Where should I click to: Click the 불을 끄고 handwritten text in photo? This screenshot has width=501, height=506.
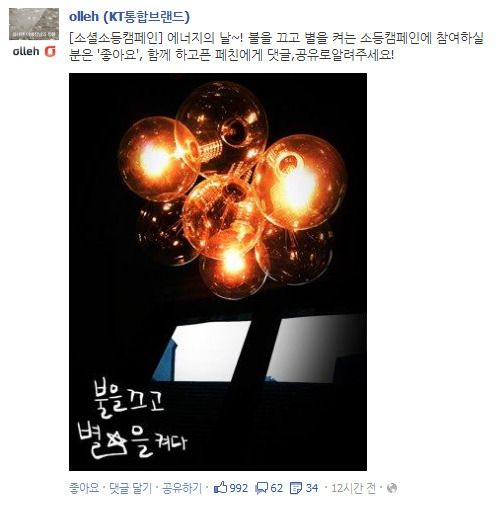129,400
